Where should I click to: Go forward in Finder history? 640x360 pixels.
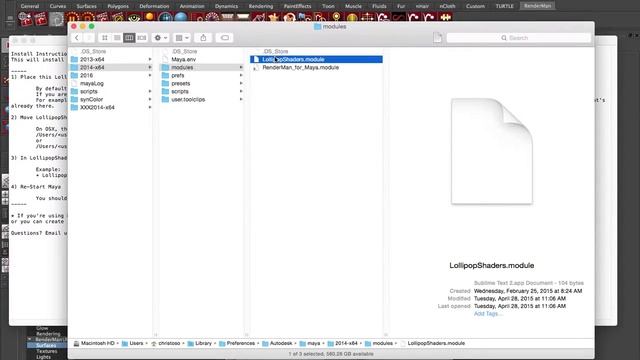point(89,38)
